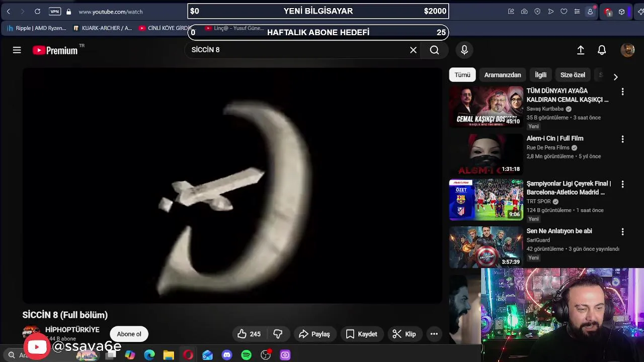This screenshot has height=362, width=644.
Task: Open options for Şampiyonlar Ligi video
Action: (622, 185)
